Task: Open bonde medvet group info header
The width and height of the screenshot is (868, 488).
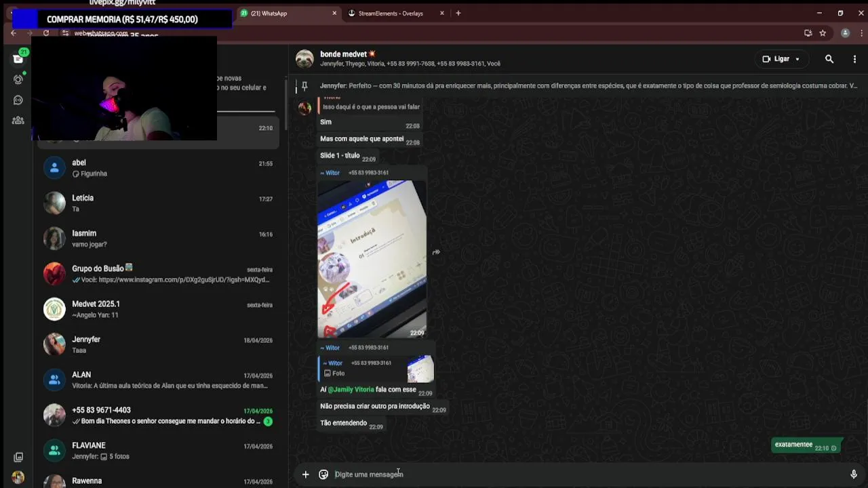Action: click(x=410, y=59)
